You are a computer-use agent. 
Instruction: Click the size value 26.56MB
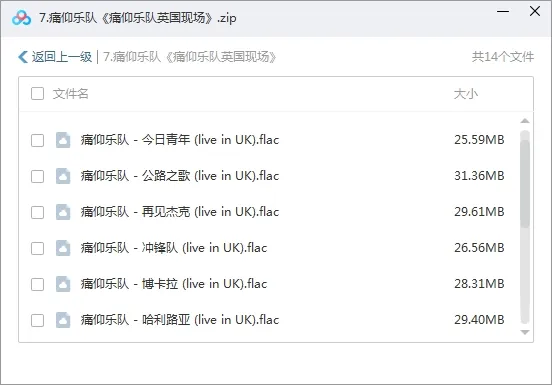coord(479,248)
